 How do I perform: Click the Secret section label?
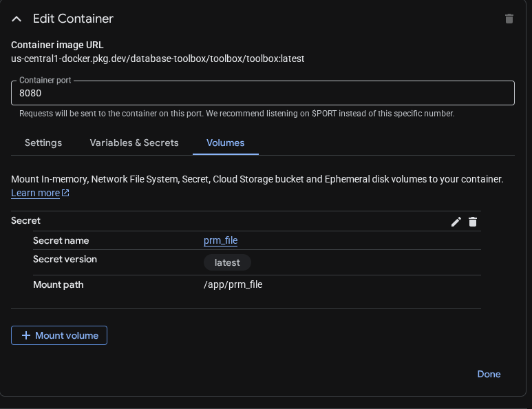coord(25,220)
